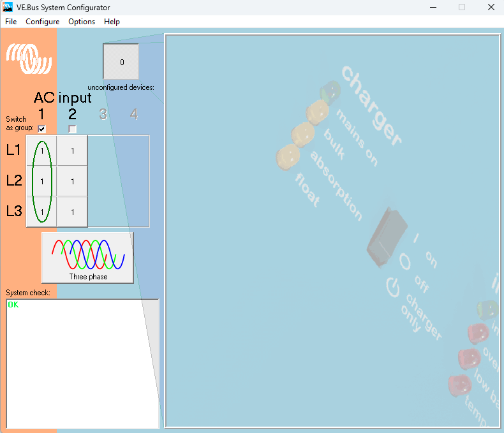
Task: Select the L3 AC input 2 device cell
Action: pos(72,212)
